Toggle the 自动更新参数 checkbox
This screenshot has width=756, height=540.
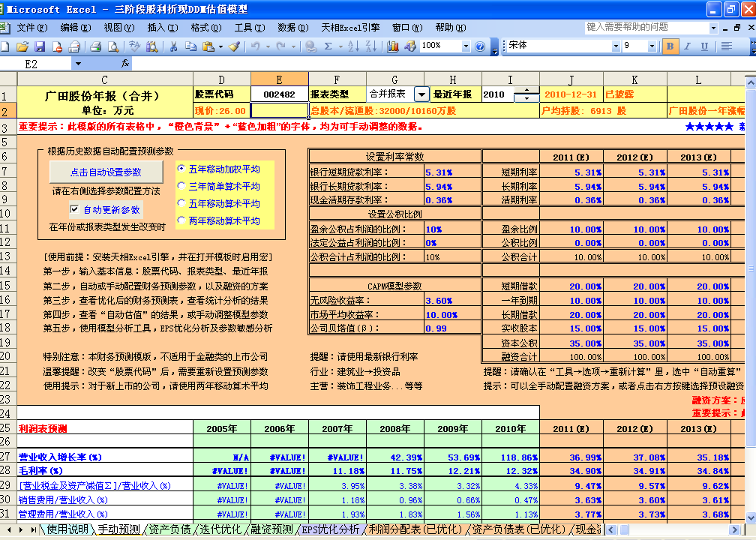click(x=74, y=208)
